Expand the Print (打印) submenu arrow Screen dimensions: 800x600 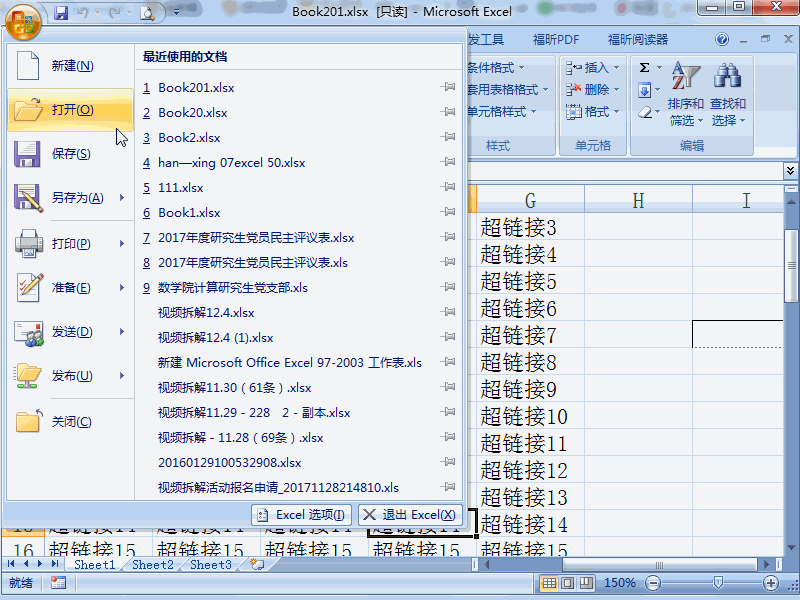point(122,243)
